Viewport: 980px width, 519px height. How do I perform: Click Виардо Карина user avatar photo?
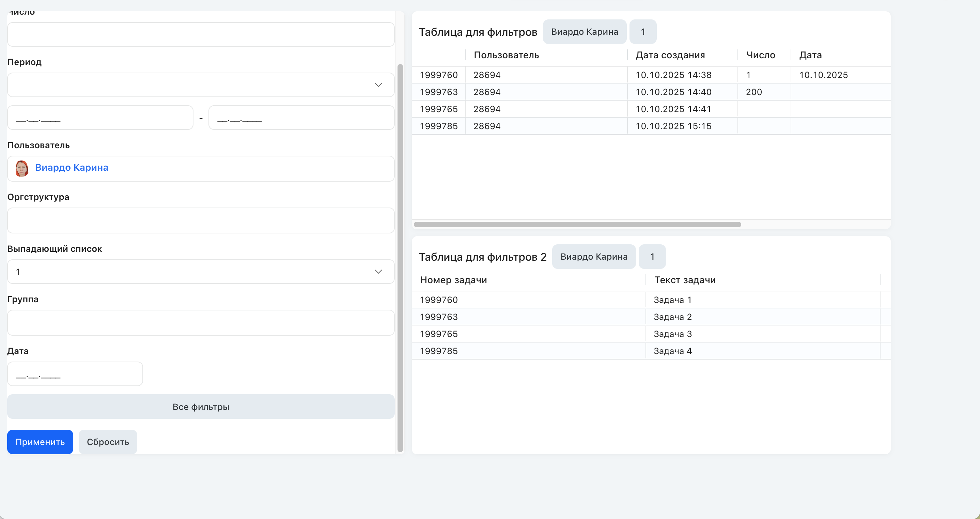pyautogui.click(x=22, y=168)
